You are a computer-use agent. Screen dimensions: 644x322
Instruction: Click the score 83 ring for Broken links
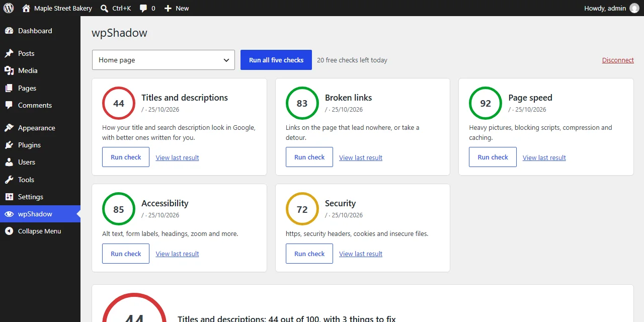tap(302, 103)
